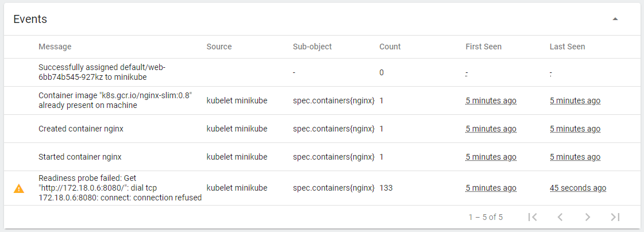
Task: Click the Events card title
Action: click(30, 19)
